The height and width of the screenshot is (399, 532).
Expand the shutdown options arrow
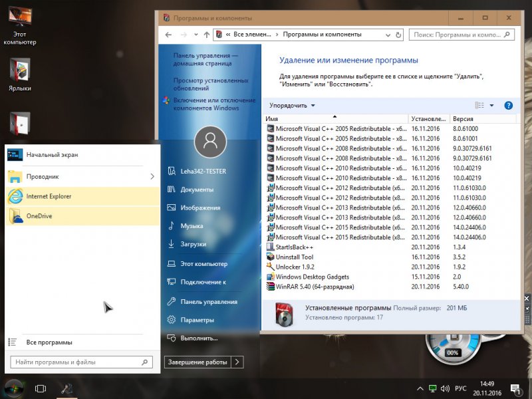(x=237, y=362)
